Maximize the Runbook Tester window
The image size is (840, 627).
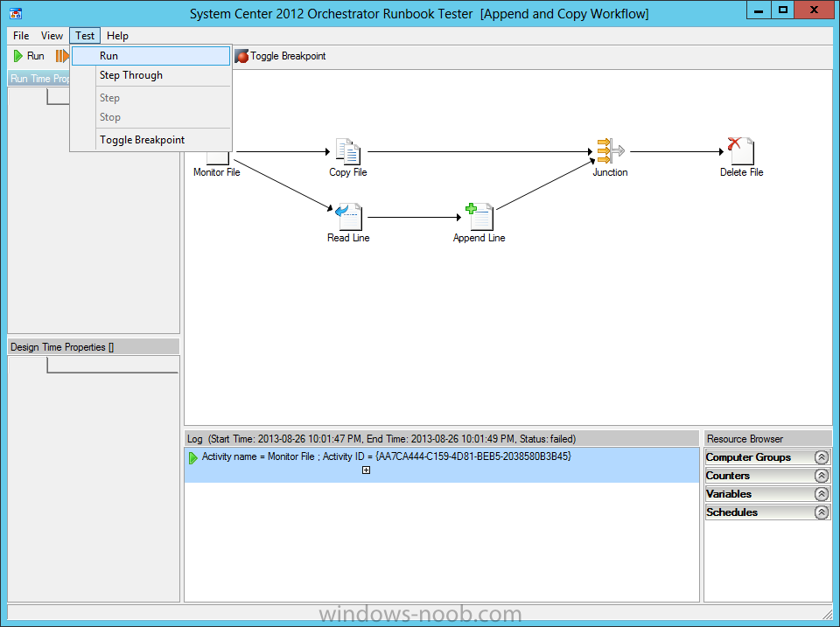782,10
